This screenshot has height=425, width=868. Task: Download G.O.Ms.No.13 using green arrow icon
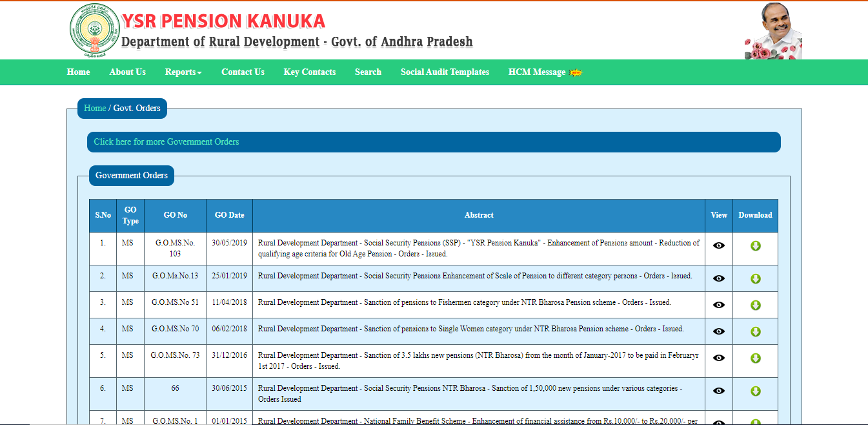pyautogui.click(x=756, y=278)
